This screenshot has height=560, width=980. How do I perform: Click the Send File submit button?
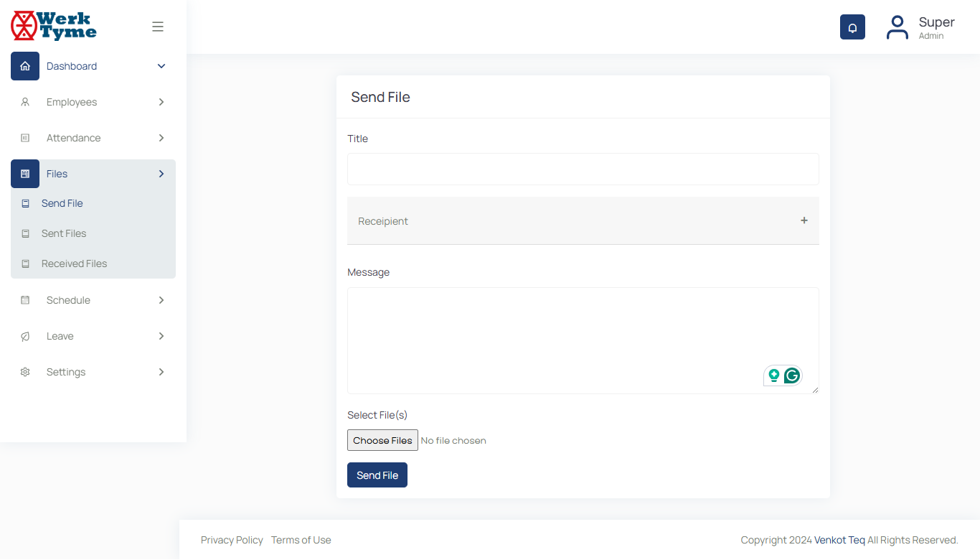[377, 475]
